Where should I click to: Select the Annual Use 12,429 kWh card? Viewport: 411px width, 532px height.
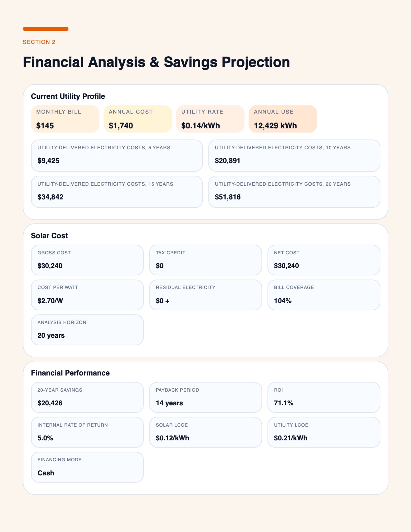(x=283, y=119)
